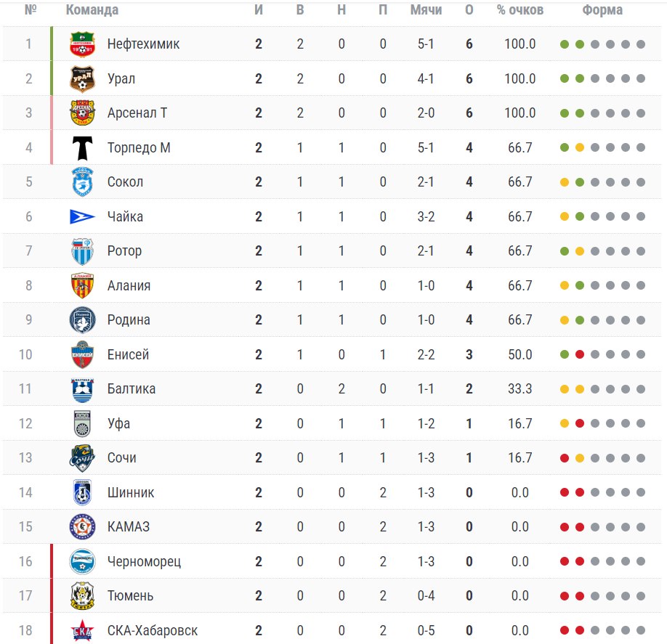The width and height of the screenshot is (667, 644).
Task: Click Енисей's red loss form dot
Action: [580, 354]
